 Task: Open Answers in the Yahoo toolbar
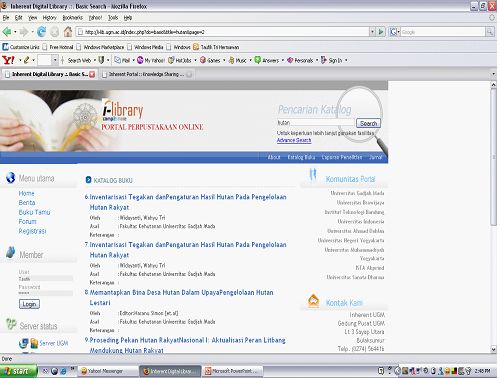point(267,60)
